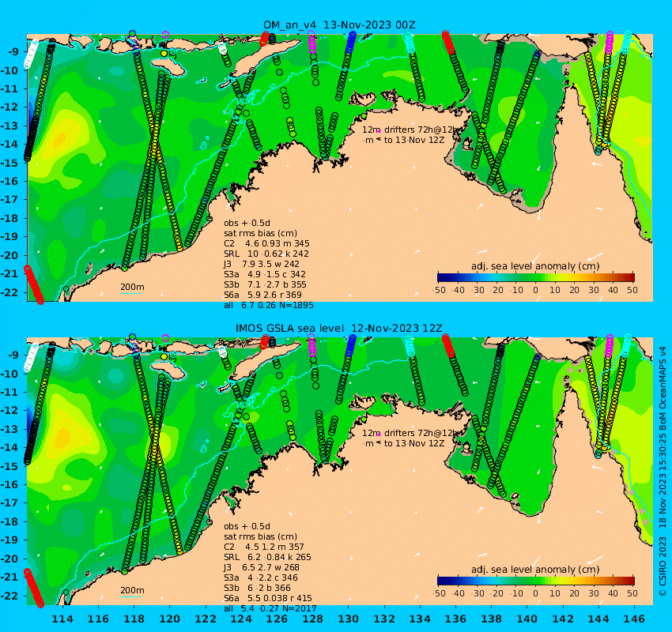Click the row "C2 4.6 0.93 m 345"
The height and width of the screenshot is (632, 672).
pos(266,243)
